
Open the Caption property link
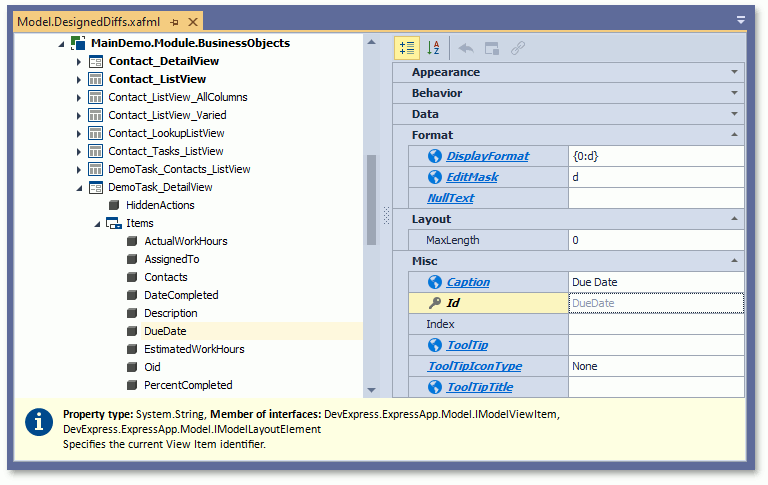(468, 282)
